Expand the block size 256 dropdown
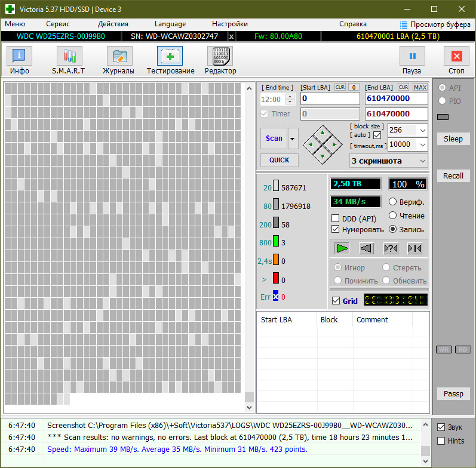The width and height of the screenshot is (476, 468). [x=422, y=130]
